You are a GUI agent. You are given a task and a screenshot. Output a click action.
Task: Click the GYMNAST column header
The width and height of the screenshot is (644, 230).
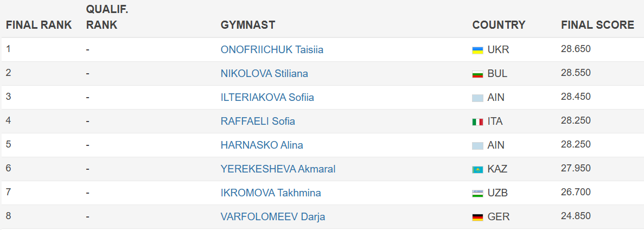247,25
